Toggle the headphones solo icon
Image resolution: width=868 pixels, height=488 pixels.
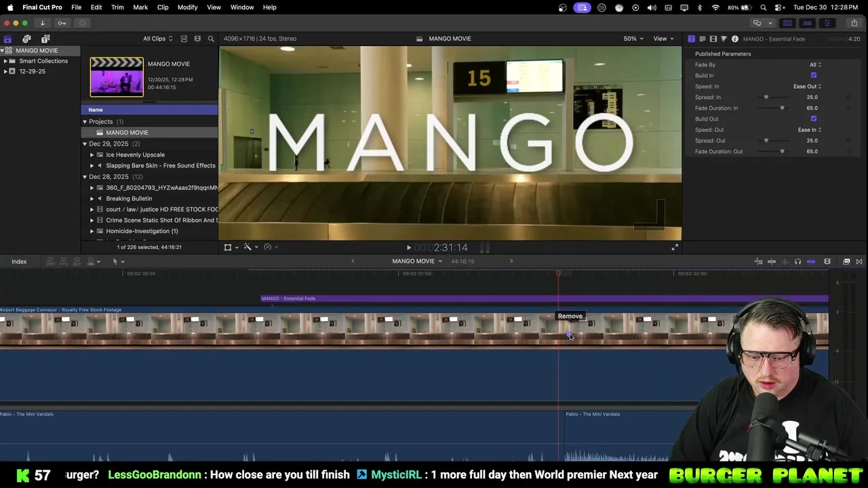(797, 262)
